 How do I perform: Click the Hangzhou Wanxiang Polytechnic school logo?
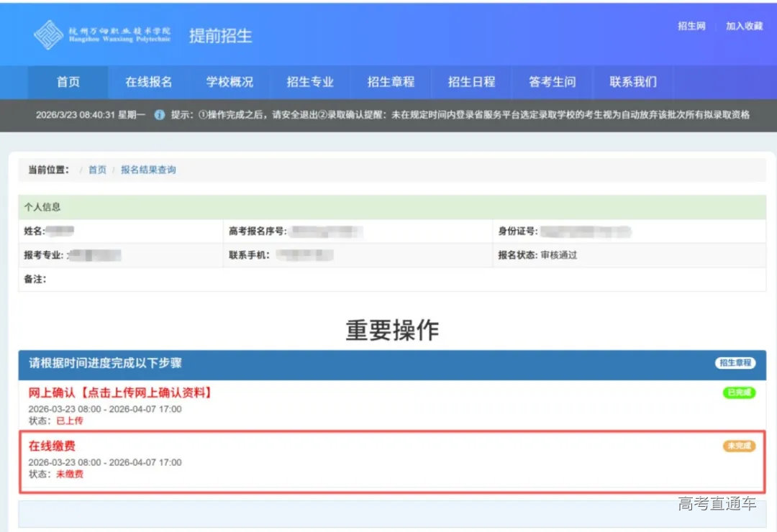pos(50,35)
